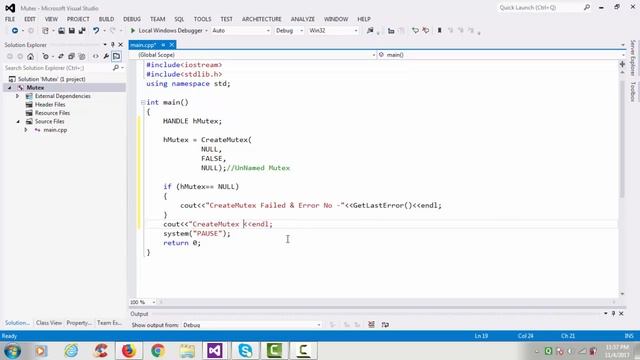Viewport: 640px width, 360px height.
Task: Toggle Preview Selected Items in Solution Explorer
Action: [x=116, y=56]
